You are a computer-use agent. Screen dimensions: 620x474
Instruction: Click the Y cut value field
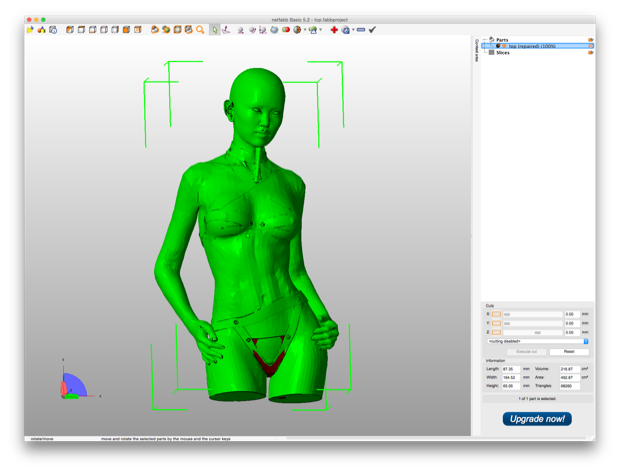point(572,323)
